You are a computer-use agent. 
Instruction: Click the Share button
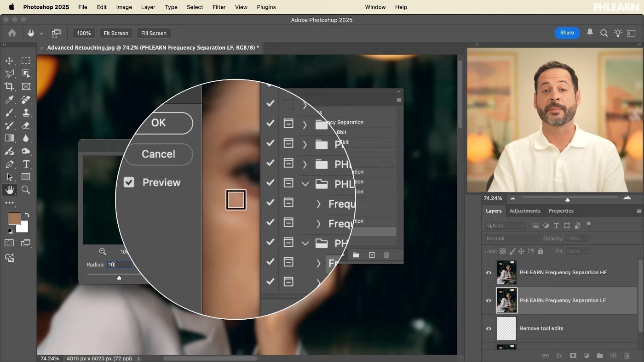pos(567,33)
